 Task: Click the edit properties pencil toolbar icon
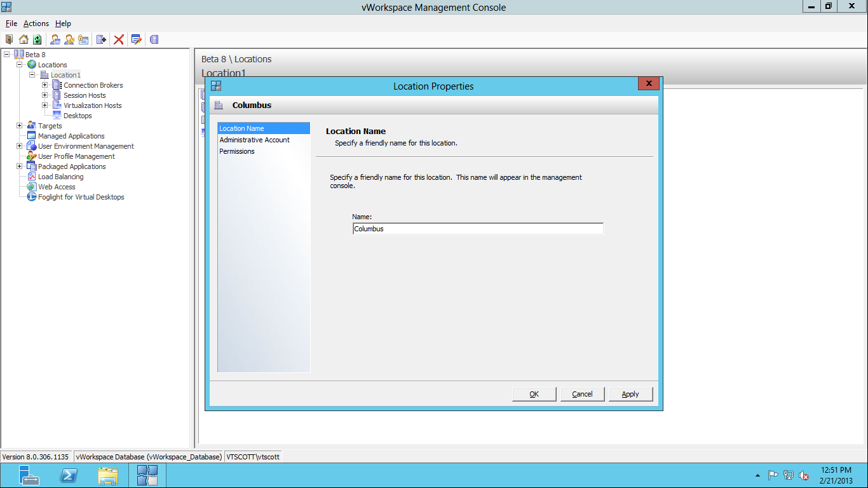[x=136, y=39]
